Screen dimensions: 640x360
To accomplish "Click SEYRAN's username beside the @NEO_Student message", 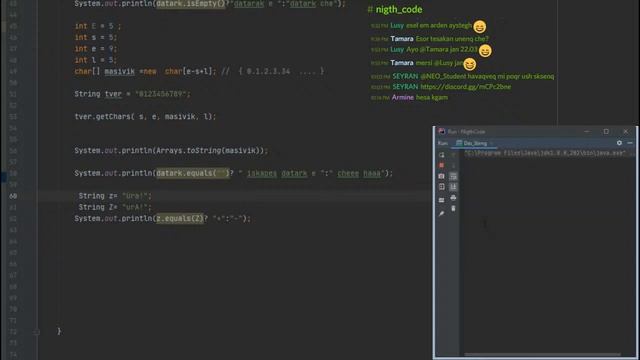I will pos(405,76).
